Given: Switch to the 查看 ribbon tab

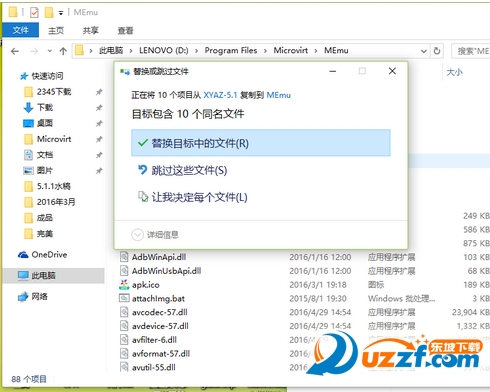Looking at the screenshot, I should [x=125, y=31].
